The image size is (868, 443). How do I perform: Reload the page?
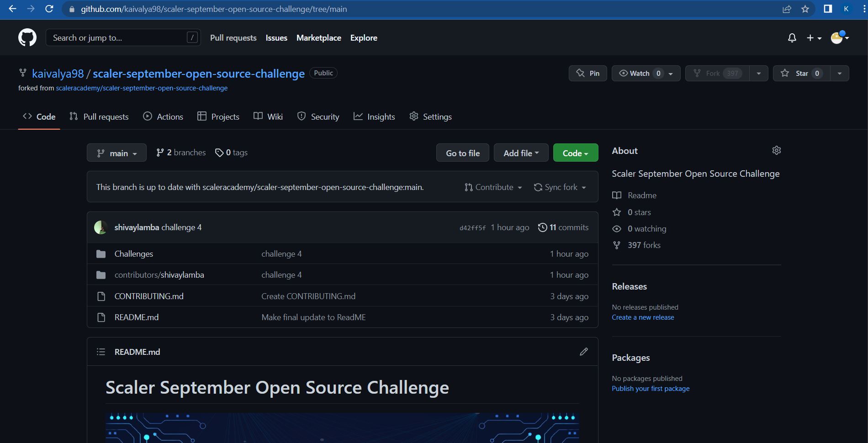49,9
